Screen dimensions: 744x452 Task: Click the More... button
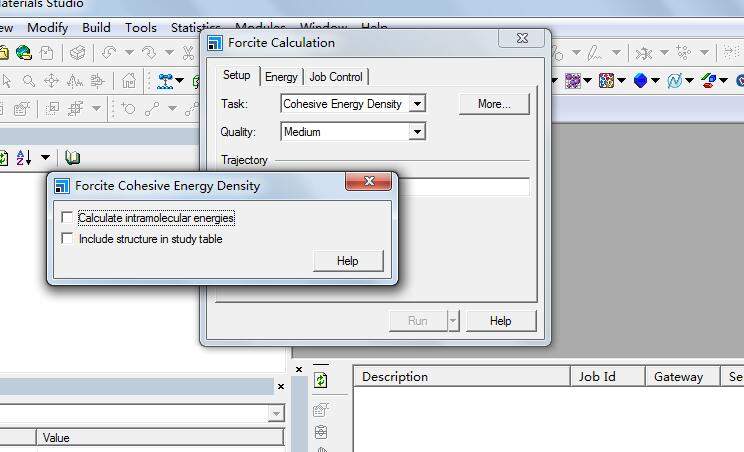(494, 104)
